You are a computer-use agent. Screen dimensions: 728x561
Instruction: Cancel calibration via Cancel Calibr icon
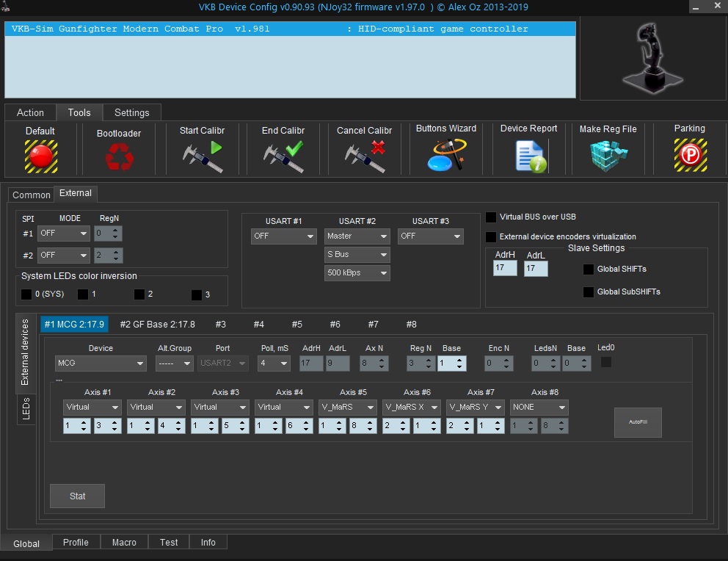pyautogui.click(x=365, y=156)
